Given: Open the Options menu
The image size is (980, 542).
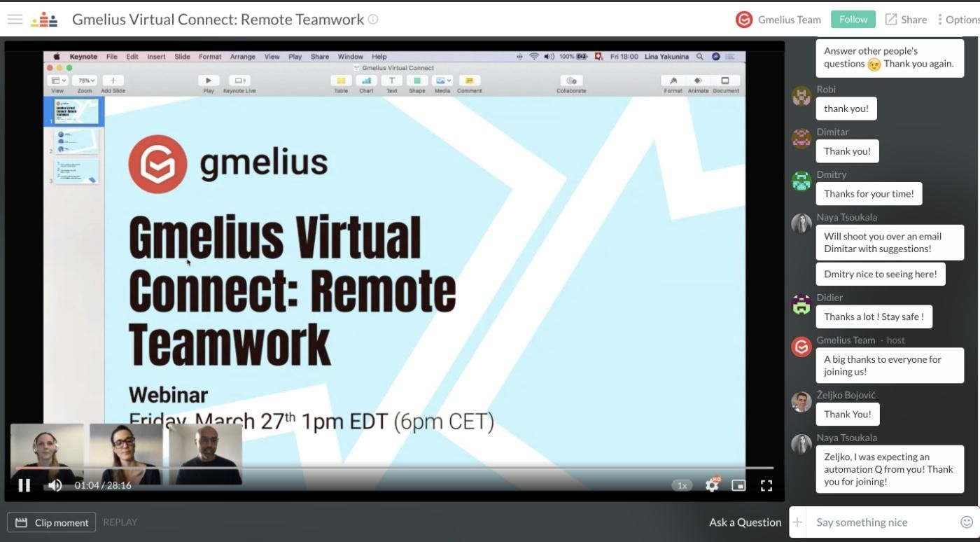Looking at the screenshot, I should [959, 20].
